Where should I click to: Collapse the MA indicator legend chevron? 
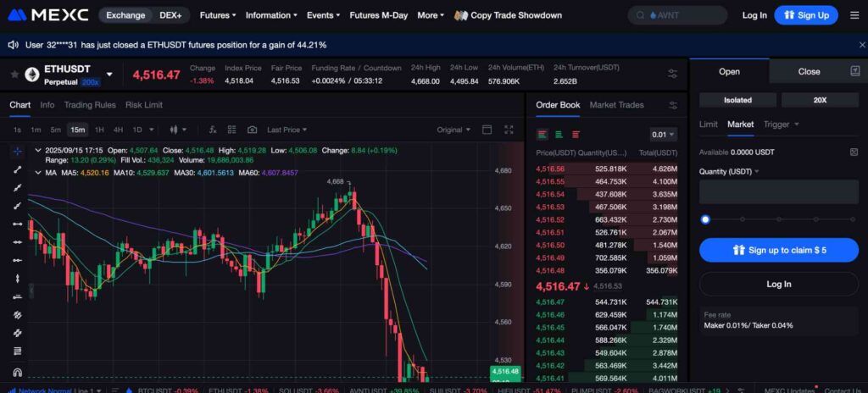(x=37, y=173)
